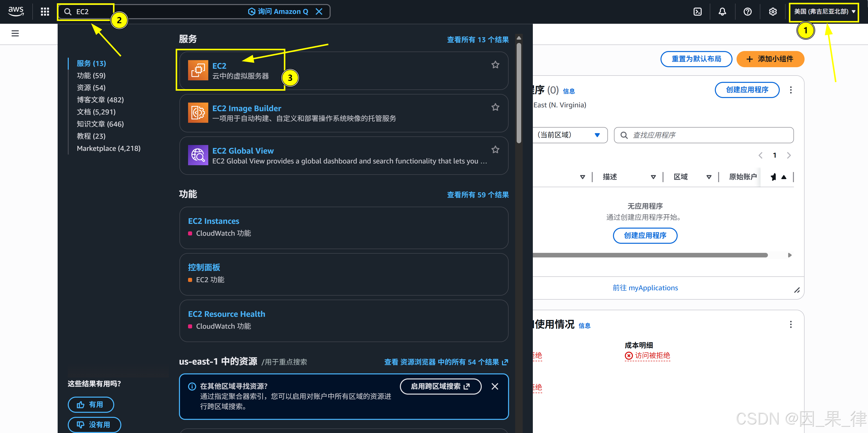Open the help question mark icon

747,12
